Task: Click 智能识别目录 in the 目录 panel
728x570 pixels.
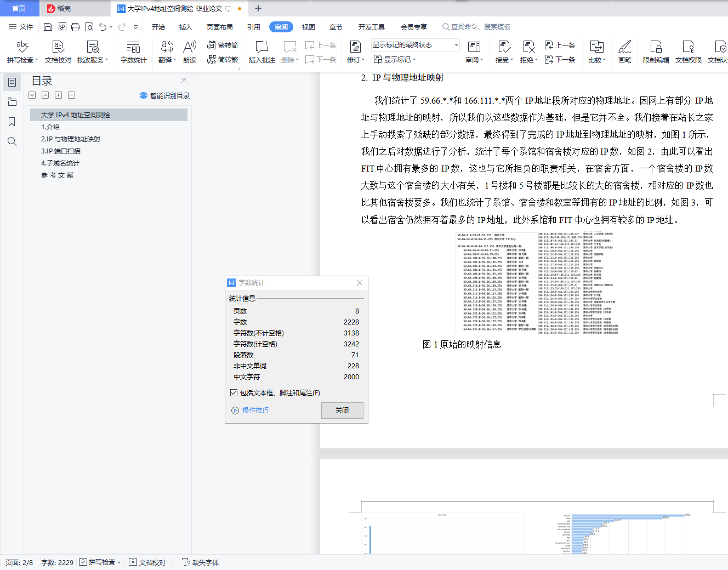Action: pos(165,95)
